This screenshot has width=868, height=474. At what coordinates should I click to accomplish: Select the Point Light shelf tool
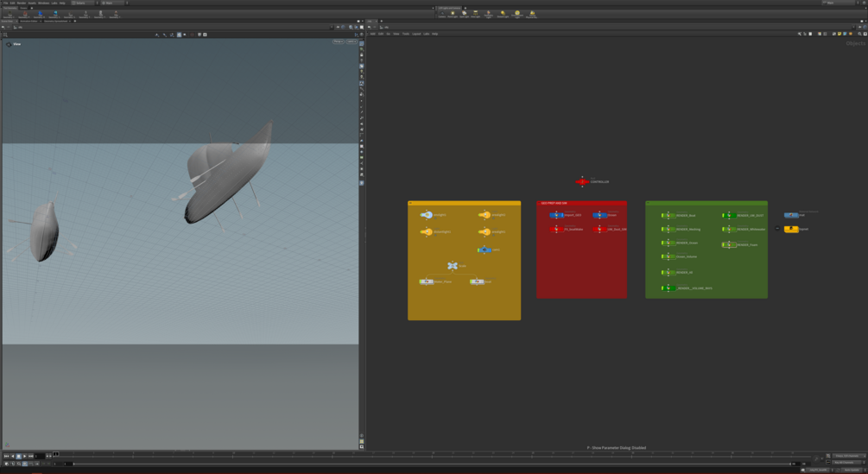(x=453, y=14)
